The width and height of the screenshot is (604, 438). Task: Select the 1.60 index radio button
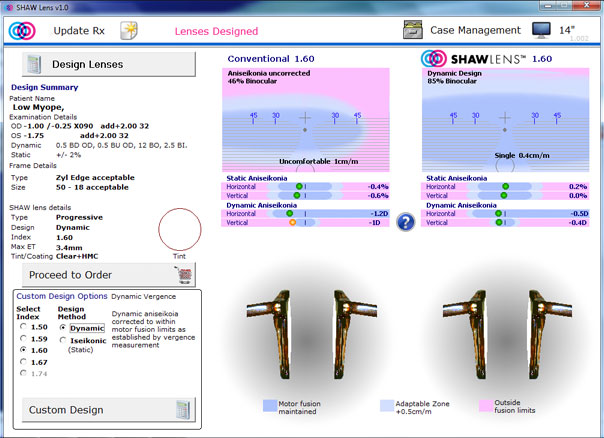point(23,350)
